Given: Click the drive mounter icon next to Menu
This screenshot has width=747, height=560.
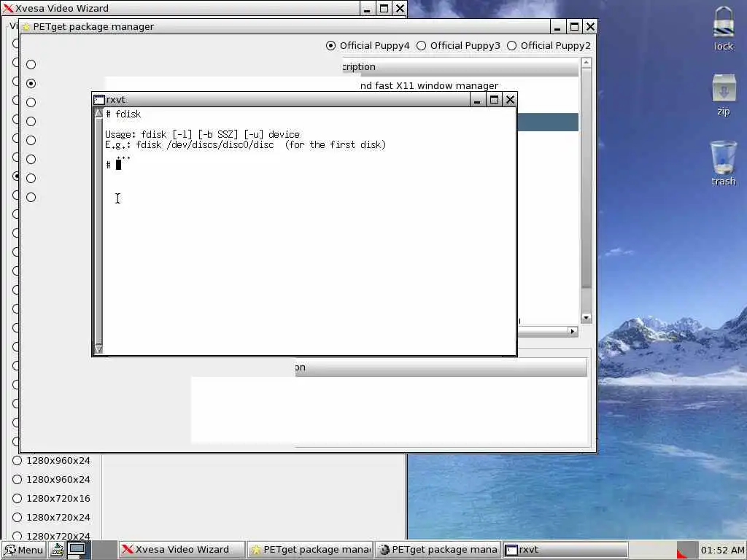Looking at the screenshot, I should [57, 550].
